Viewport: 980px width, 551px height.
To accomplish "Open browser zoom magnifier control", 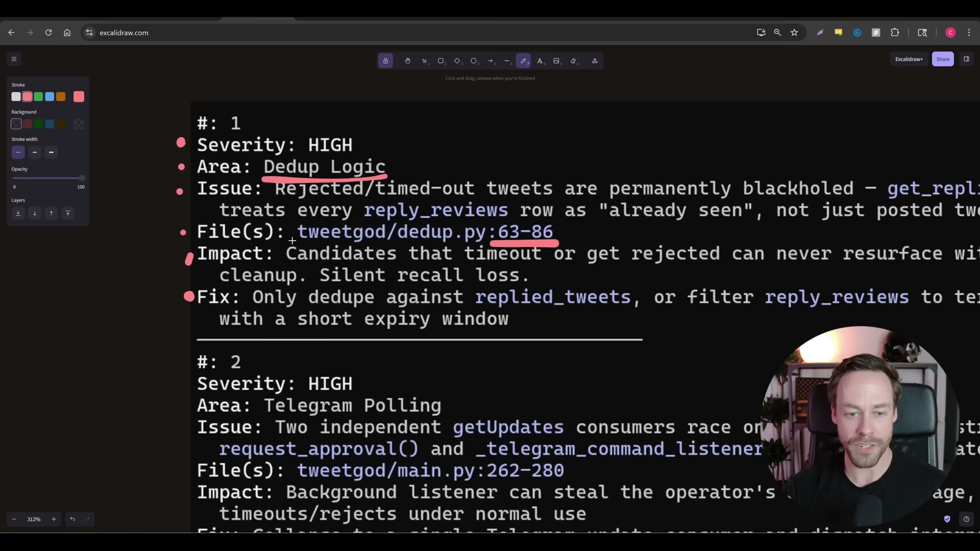I will pos(777,33).
